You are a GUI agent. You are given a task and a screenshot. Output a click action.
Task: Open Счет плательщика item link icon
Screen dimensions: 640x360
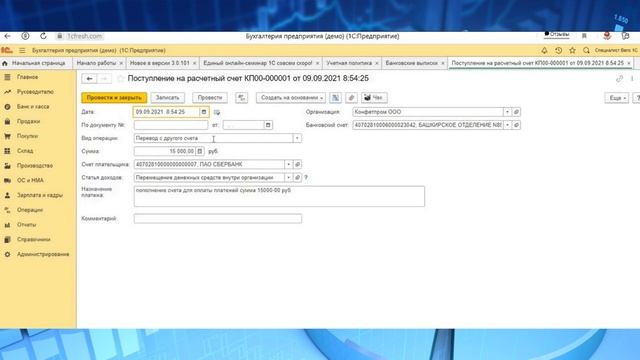click(298, 164)
